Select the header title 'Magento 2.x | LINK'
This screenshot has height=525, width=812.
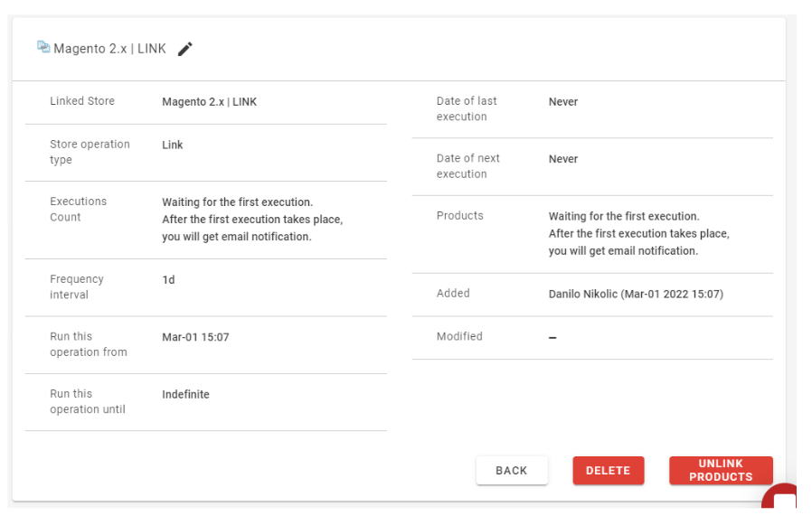[x=109, y=49]
